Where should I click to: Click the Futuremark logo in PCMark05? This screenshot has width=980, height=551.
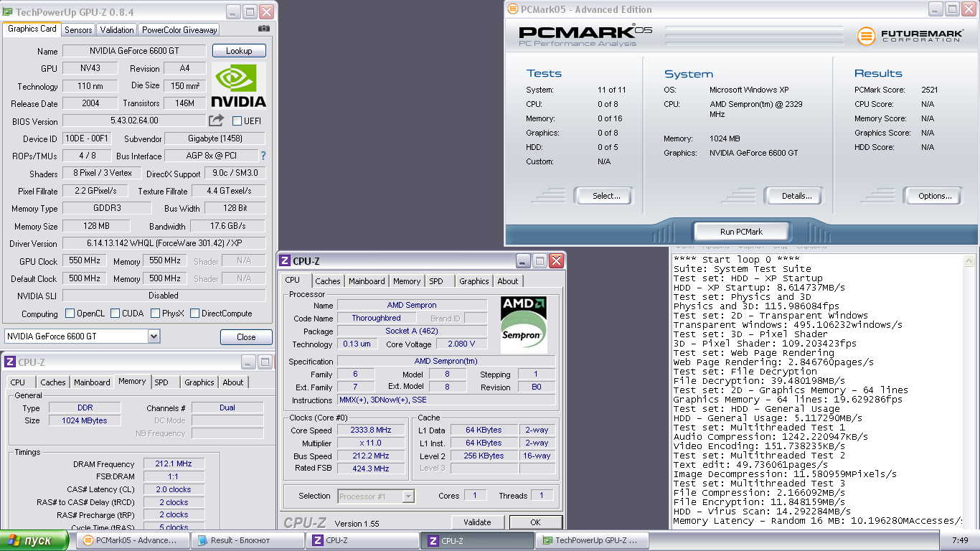point(908,36)
